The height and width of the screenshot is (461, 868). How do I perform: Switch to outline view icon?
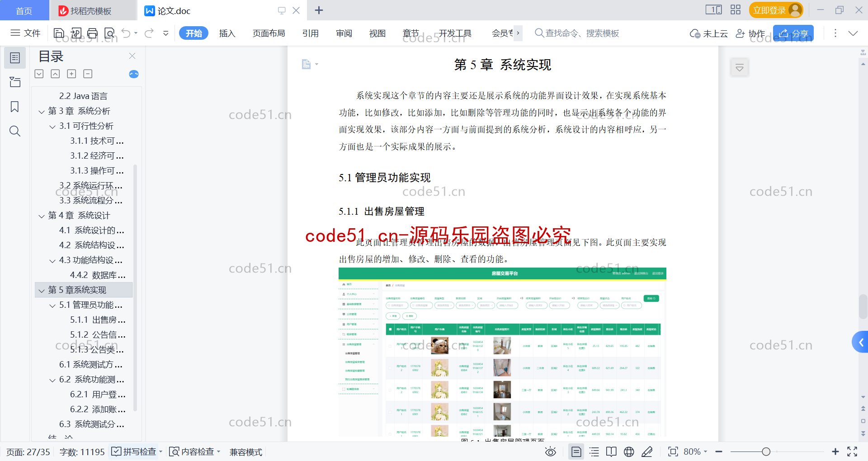pos(594,452)
